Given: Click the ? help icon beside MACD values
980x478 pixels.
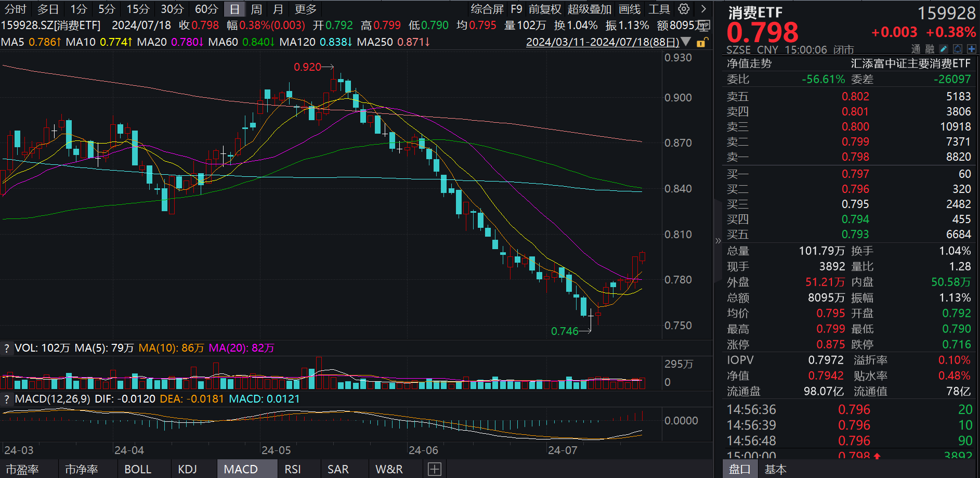Looking at the screenshot, I should coord(6,399).
